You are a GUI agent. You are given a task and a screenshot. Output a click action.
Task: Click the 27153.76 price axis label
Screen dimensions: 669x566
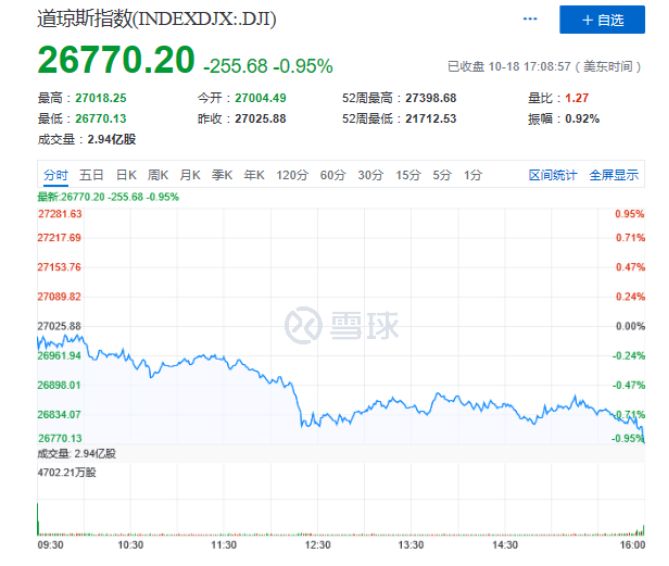[59, 267]
